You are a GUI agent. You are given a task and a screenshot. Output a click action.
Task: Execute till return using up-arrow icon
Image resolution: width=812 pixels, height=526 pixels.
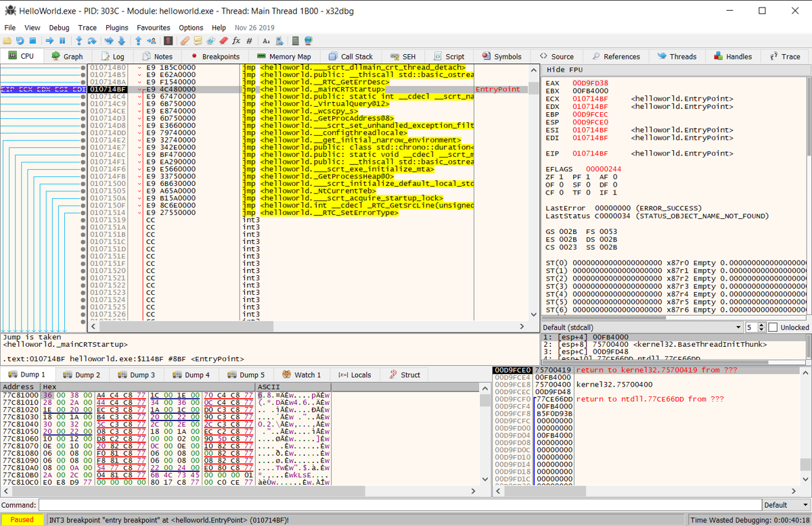(x=139, y=41)
